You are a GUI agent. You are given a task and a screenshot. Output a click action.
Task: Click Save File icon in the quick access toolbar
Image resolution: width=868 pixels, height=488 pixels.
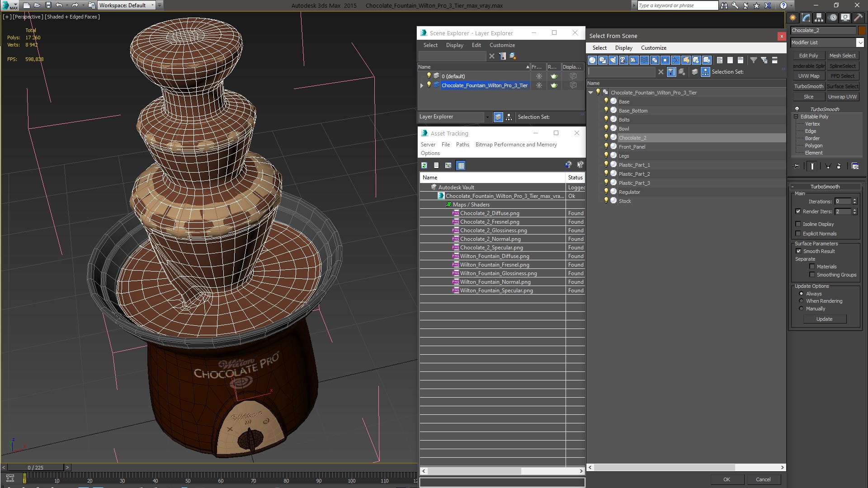tap(48, 5)
